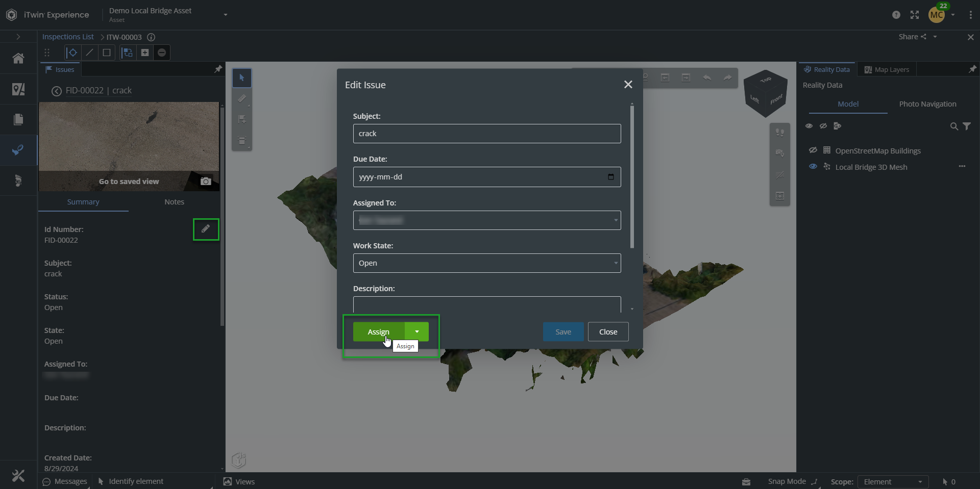Open the search icon in Reality Data
980x489 pixels.
pos(953,126)
